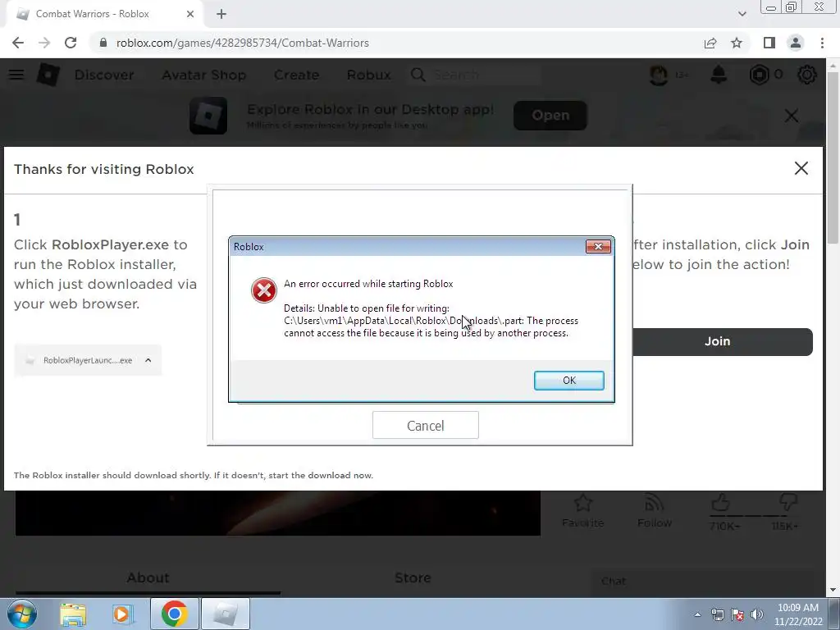This screenshot has height=630, width=840.
Task: Click the page vertical scrollbar
Action: (x=832, y=159)
